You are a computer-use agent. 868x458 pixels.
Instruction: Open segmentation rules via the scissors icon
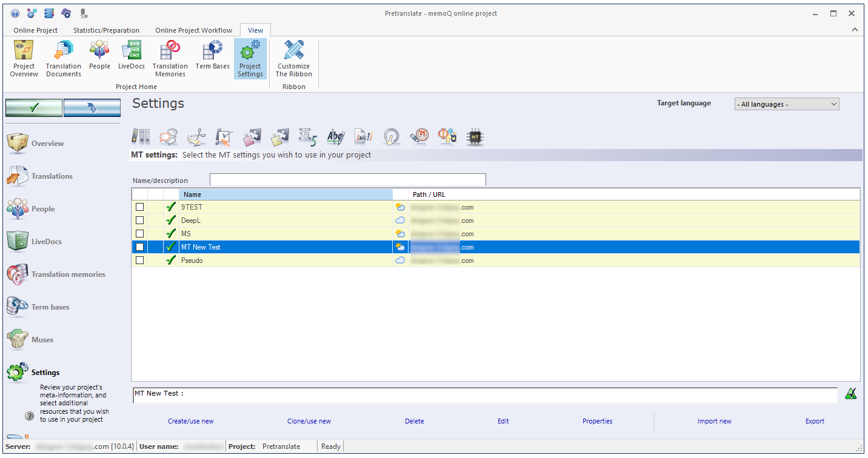pos(196,136)
